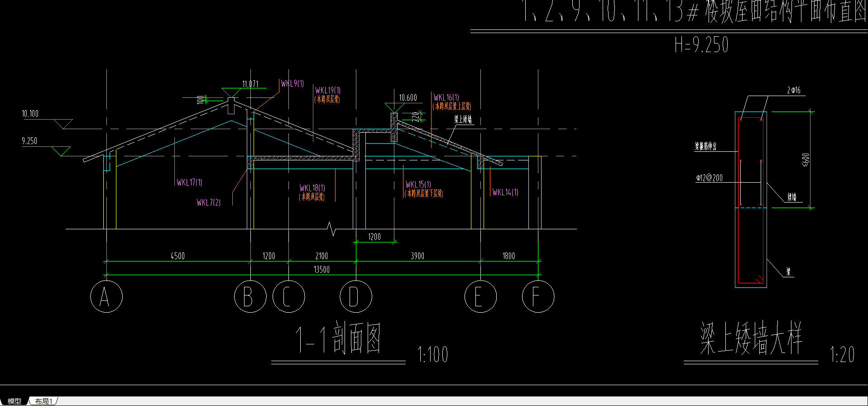Click the axis bubble labeled D
Image resolution: width=868 pixels, height=406 pixels.
(x=356, y=297)
